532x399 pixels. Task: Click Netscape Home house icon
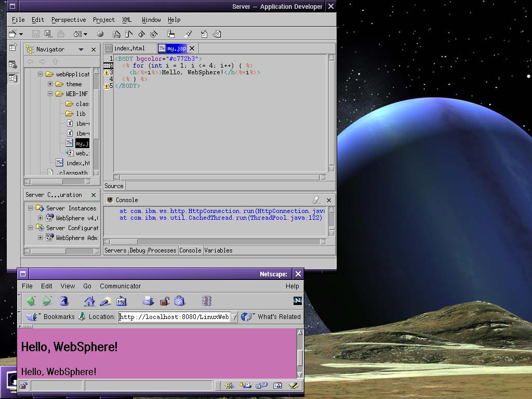point(89,301)
